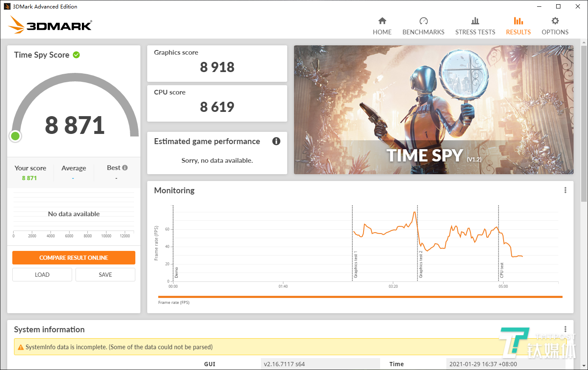
Task: Open the BENCHMARKS tab
Action: click(x=423, y=26)
